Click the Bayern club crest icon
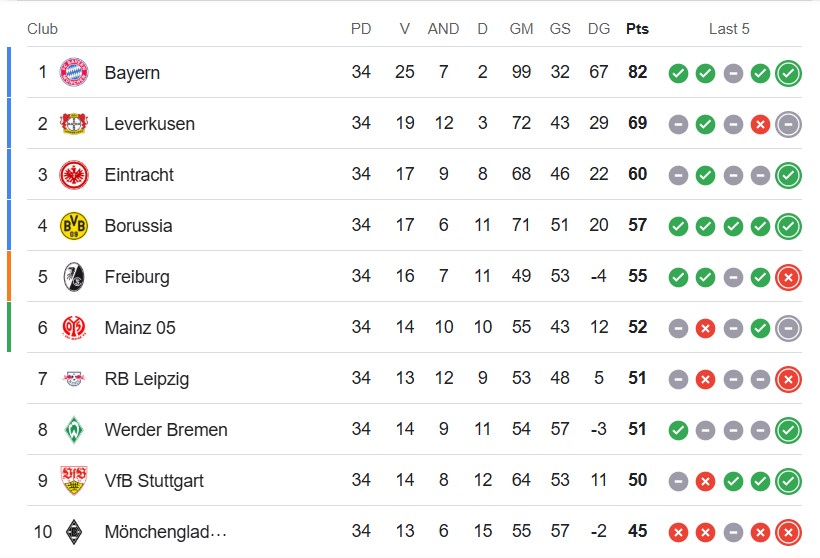Viewport: 820px width, 558px height. point(74,72)
